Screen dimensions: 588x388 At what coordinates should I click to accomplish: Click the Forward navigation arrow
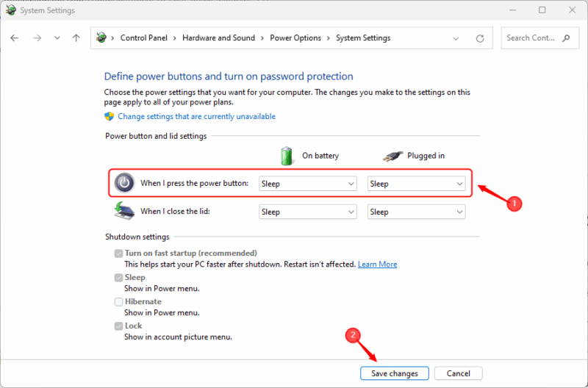click(37, 38)
